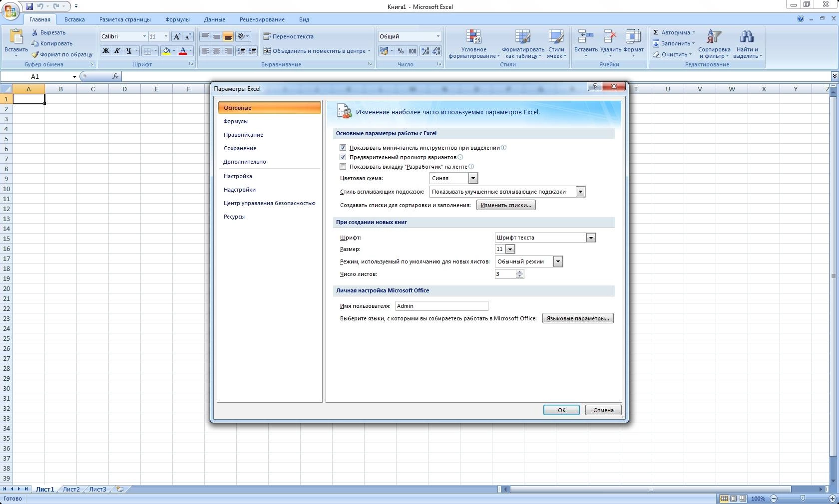Click the Save icon in quick access toolbar

29,6
